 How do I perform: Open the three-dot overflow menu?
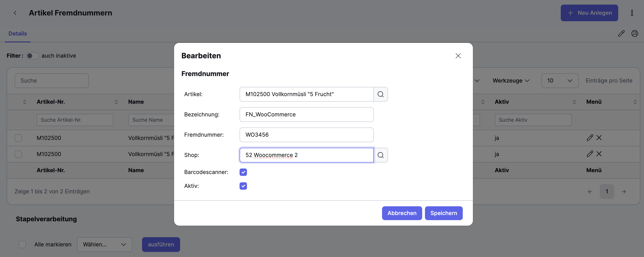pyautogui.click(x=632, y=13)
